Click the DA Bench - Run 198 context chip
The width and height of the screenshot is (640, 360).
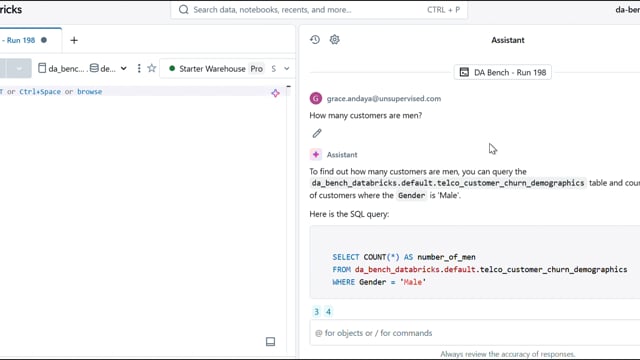[502, 72]
